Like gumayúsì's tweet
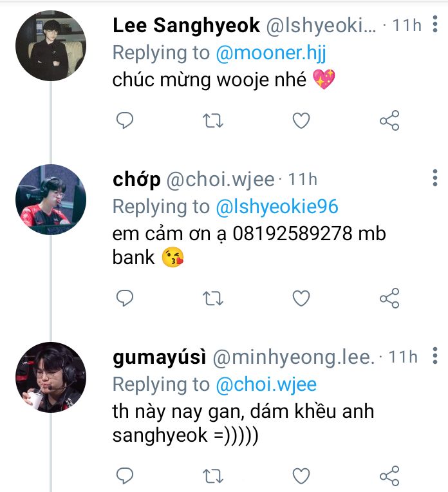The width and height of the screenshot is (448, 492). pos(301,476)
